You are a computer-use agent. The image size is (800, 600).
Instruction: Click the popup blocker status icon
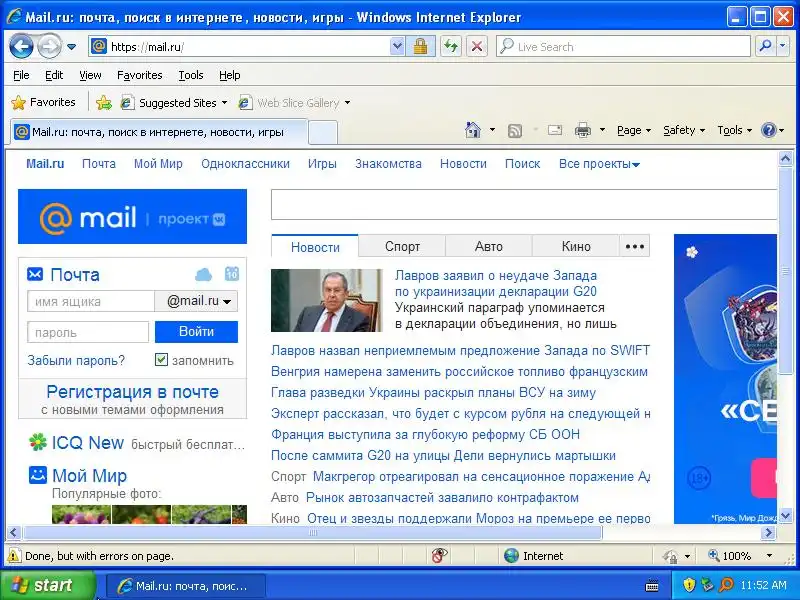[439, 555]
